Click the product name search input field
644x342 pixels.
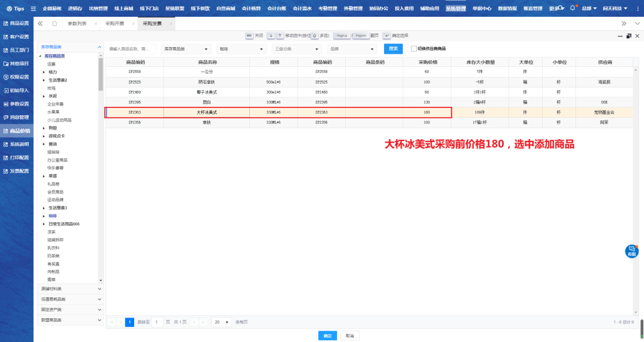click(131, 49)
